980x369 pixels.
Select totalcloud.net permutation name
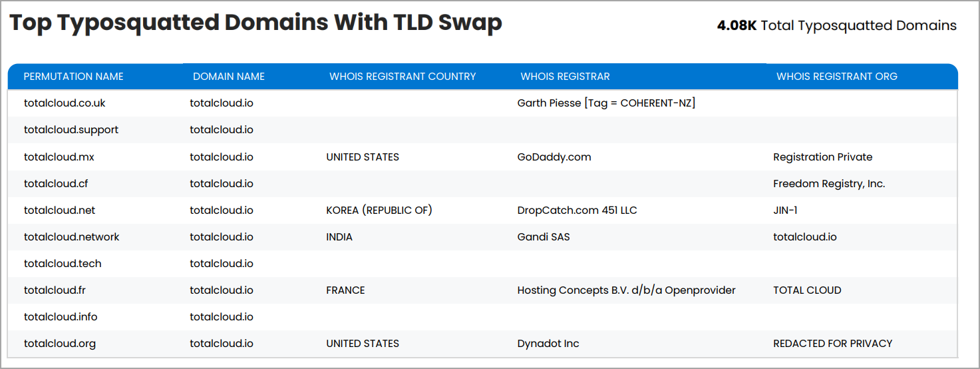coord(59,210)
